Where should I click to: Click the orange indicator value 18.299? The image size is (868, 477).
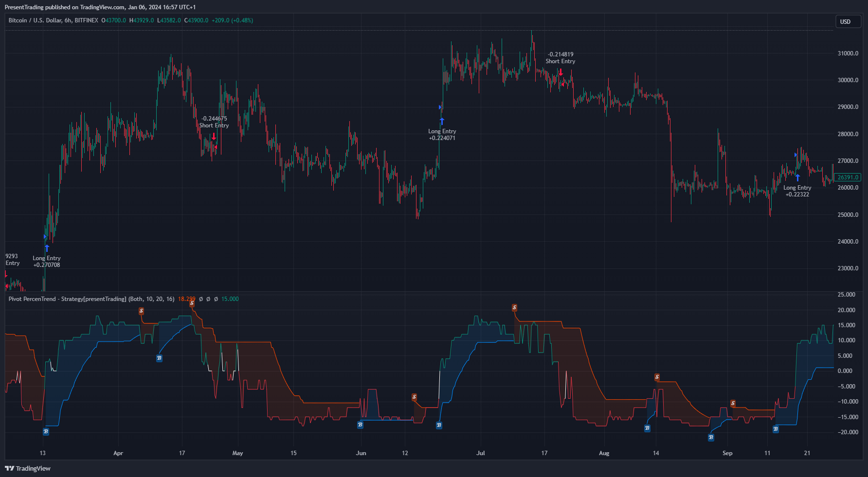click(187, 299)
